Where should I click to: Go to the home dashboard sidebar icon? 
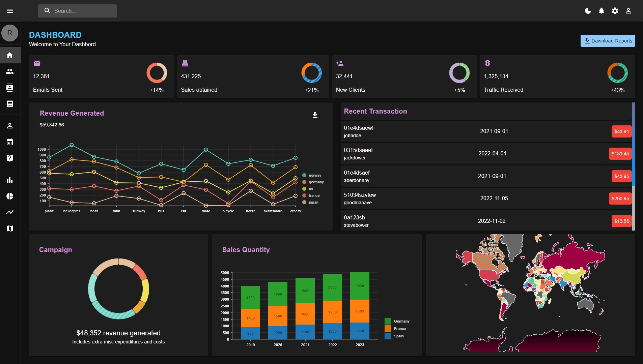point(10,55)
